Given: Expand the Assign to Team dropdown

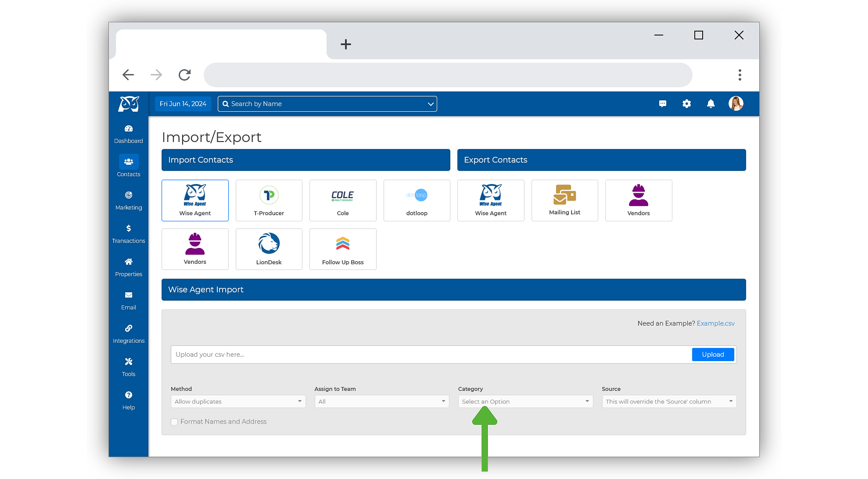Looking at the screenshot, I should pyautogui.click(x=382, y=401).
